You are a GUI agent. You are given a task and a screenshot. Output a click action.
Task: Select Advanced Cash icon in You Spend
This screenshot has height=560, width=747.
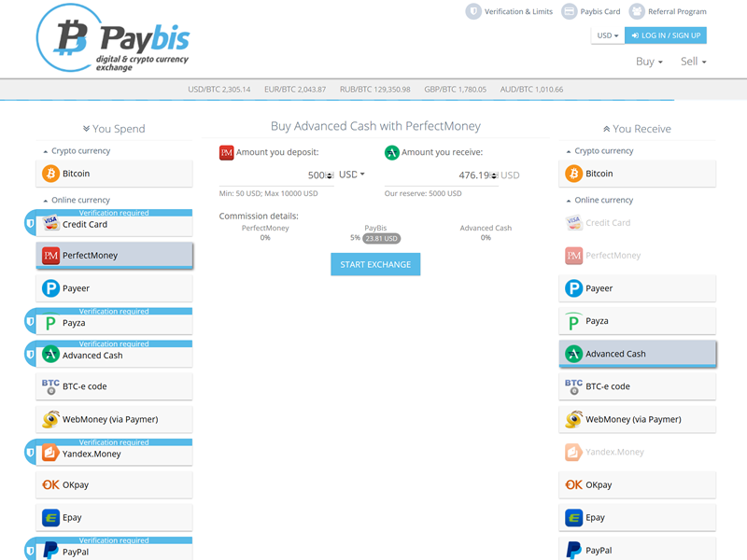tap(51, 355)
